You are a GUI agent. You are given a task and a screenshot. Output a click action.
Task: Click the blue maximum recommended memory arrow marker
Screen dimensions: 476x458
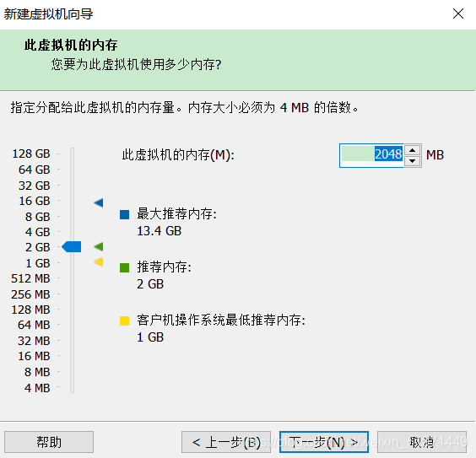pyautogui.click(x=99, y=202)
